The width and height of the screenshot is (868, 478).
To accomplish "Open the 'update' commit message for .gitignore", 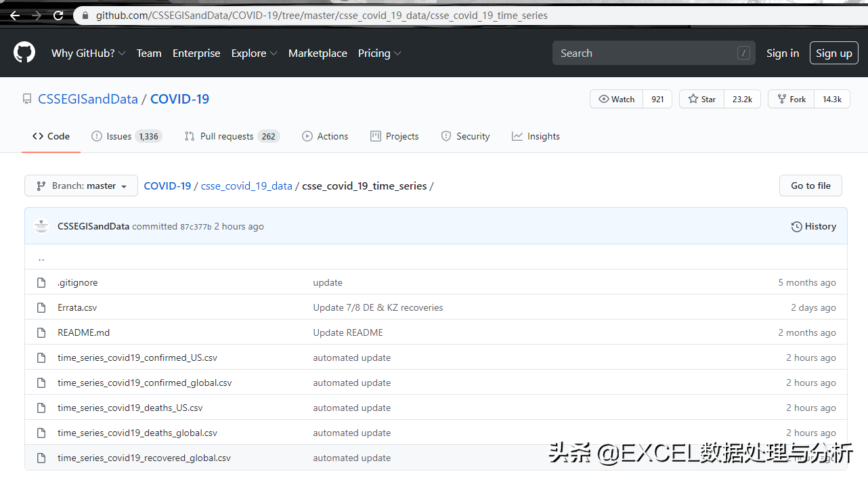I will [328, 282].
